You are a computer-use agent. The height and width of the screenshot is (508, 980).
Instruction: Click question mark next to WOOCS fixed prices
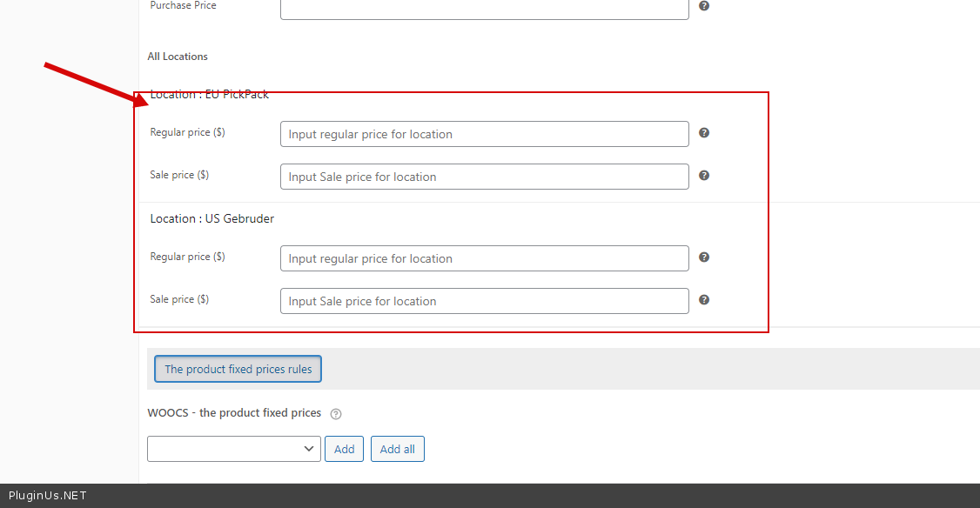tap(336, 414)
